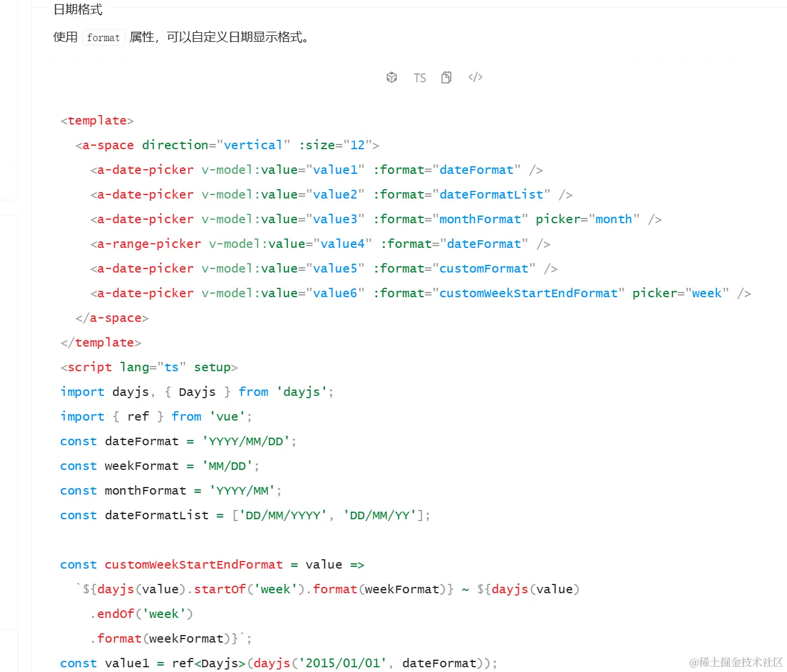787x672 pixels.
Task: Click the 'monthFormat' attribute value
Action: coord(480,219)
